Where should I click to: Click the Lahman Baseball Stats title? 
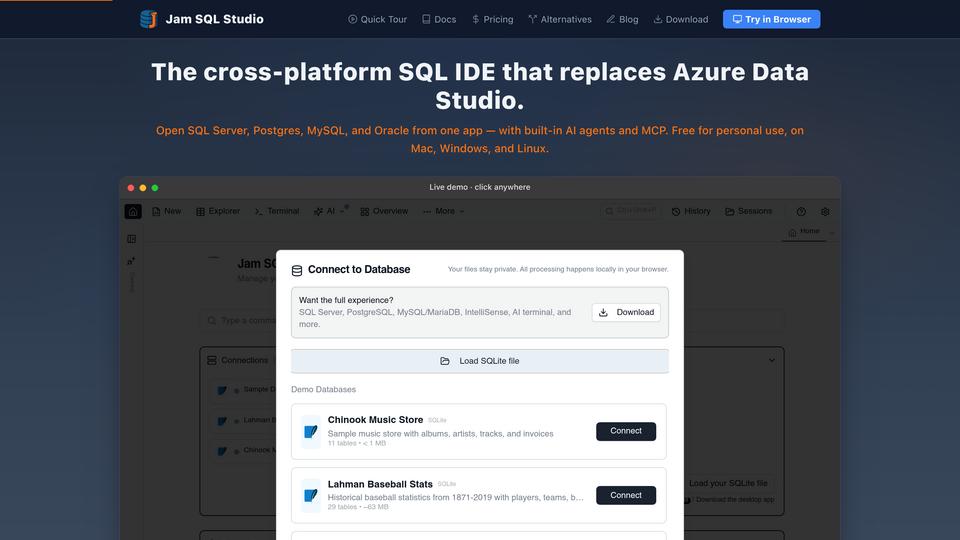click(380, 484)
